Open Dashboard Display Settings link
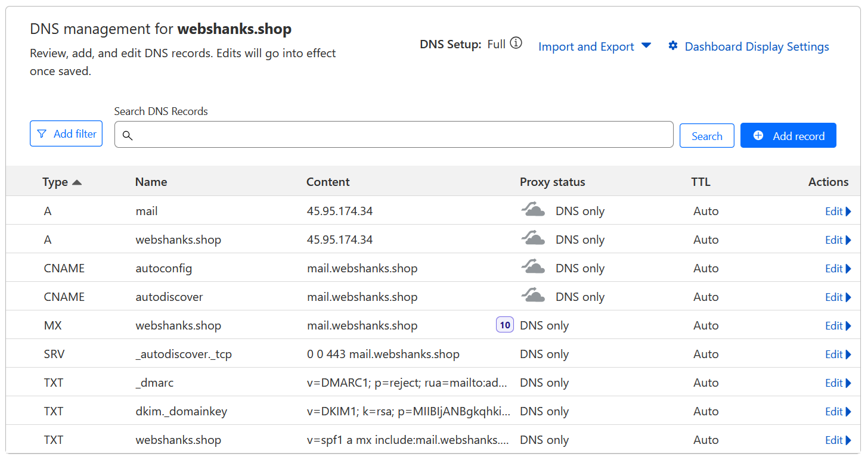Screen dimensions: 868x460 pos(757,46)
